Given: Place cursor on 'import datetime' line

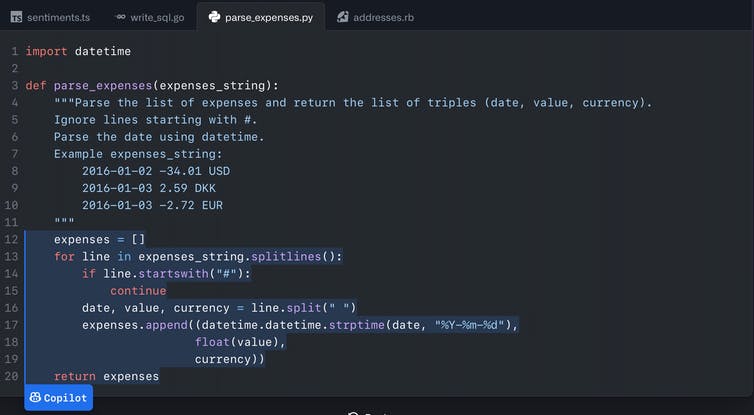Looking at the screenshot, I should click(78, 51).
